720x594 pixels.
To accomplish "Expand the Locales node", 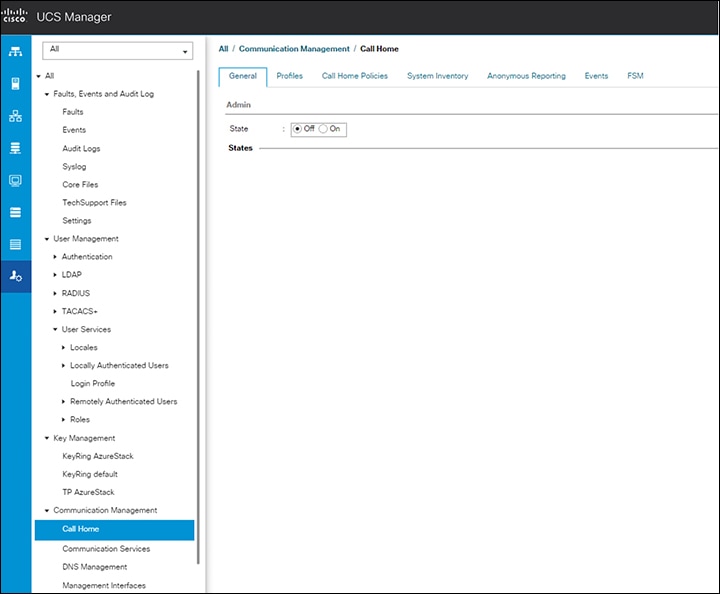I will tap(63, 348).
